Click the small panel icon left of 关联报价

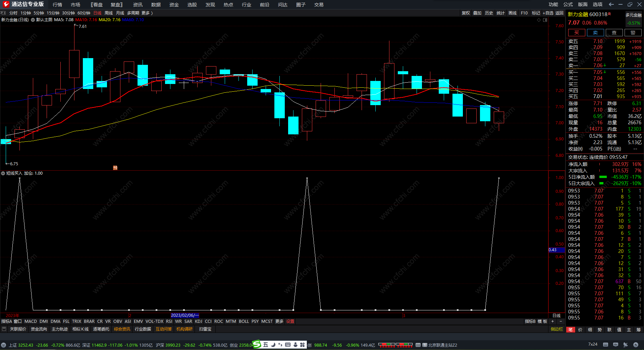click(x=4, y=329)
